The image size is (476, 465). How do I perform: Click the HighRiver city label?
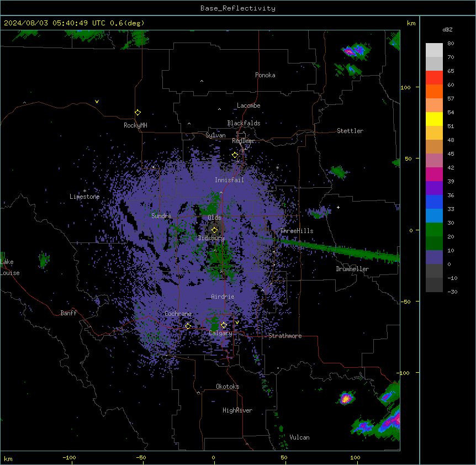[x=237, y=410]
